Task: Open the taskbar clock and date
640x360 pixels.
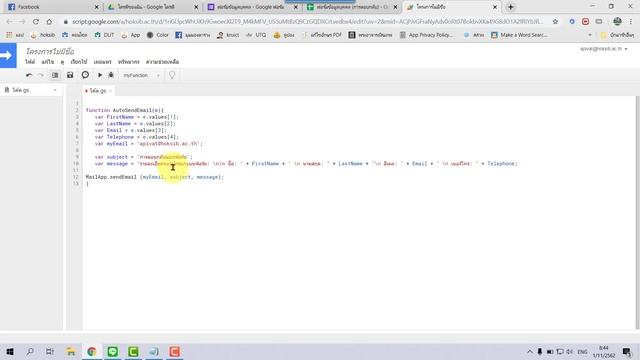Action: pos(604,351)
